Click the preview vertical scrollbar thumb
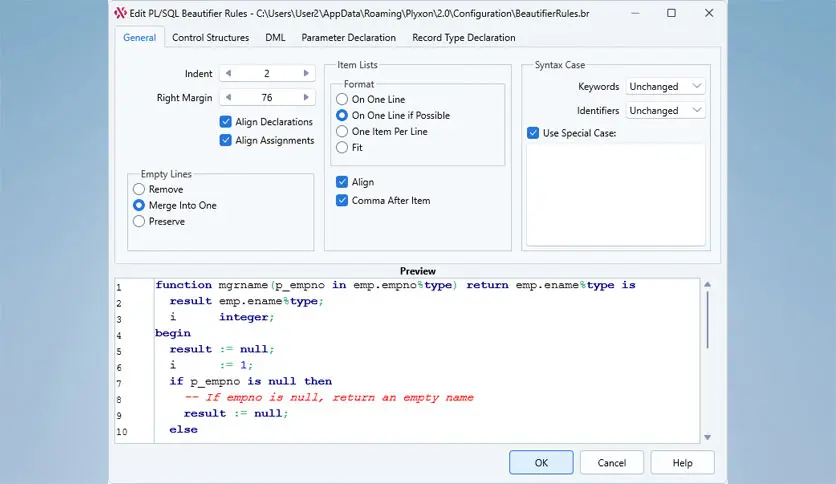Image resolution: width=836 pixels, height=484 pixels. (x=708, y=320)
